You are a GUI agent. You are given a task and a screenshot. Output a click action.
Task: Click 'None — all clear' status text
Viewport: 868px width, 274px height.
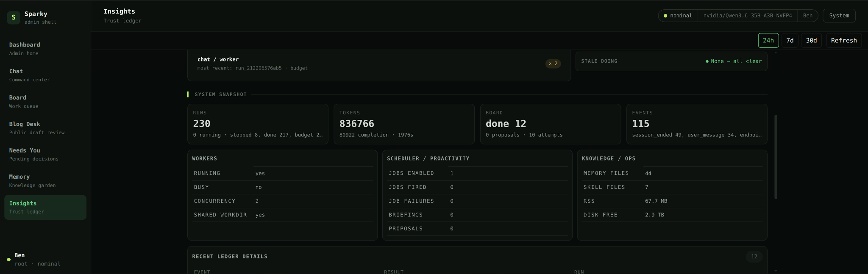[x=734, y=61]
